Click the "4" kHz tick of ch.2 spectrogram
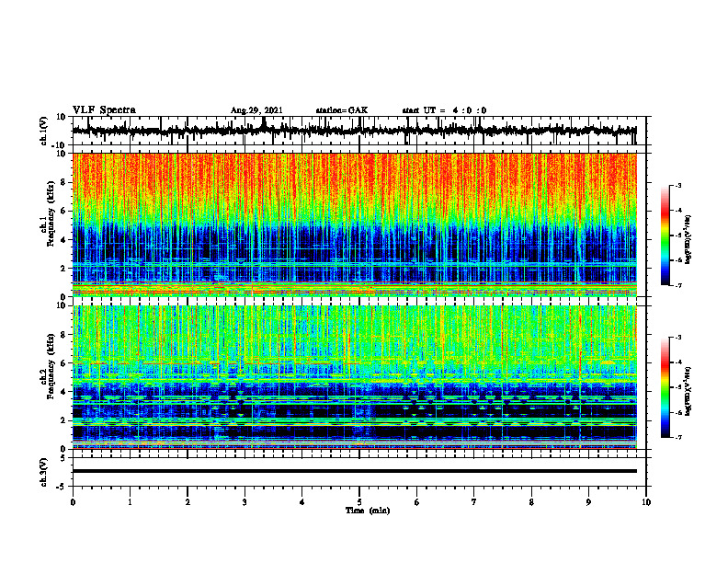 click(x=63, y=392)
